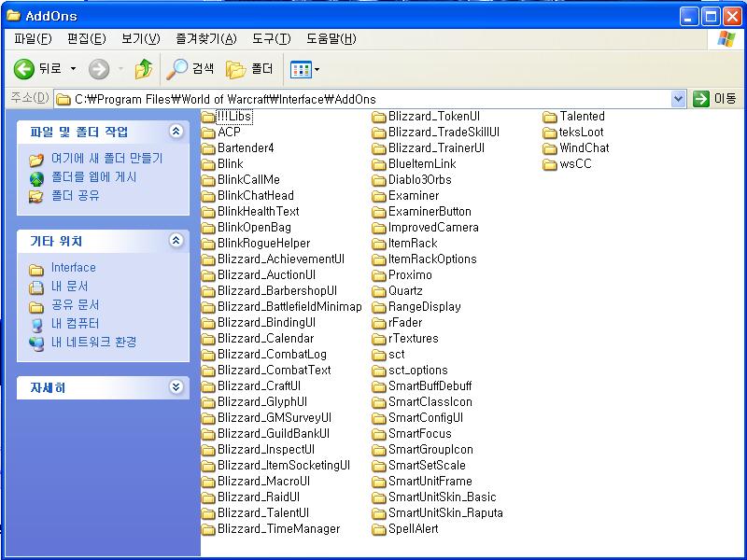Open the 보기(V) menu
Image resolution: width=747 pixels, height=560 pixels.
(x=141, y=38)
